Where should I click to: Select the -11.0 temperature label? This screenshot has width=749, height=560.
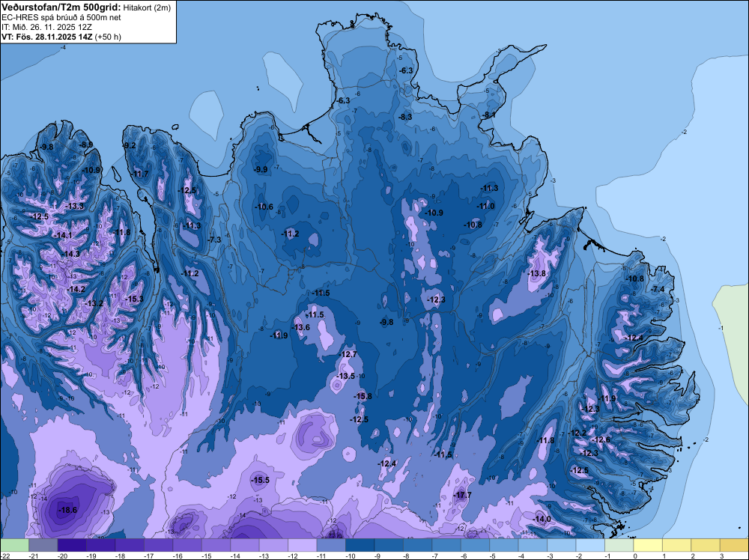click(x=485, y=206)
